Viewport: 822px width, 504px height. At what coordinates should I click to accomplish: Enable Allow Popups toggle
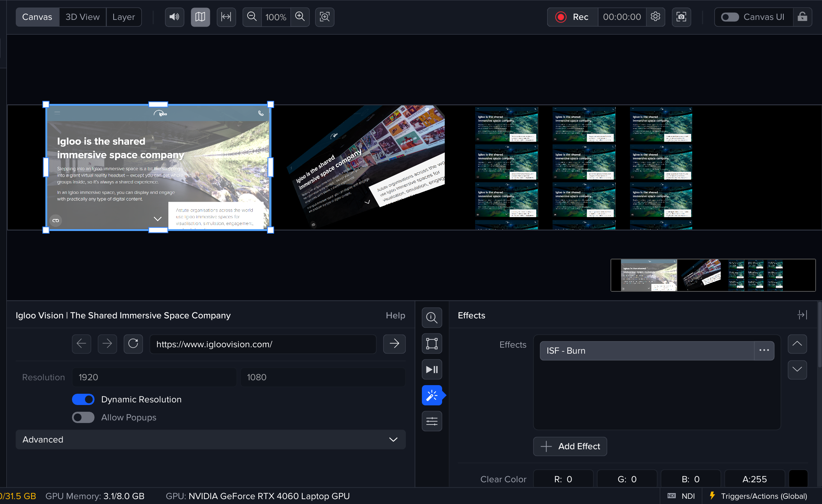pyautogui.click(x=83, y=417)
